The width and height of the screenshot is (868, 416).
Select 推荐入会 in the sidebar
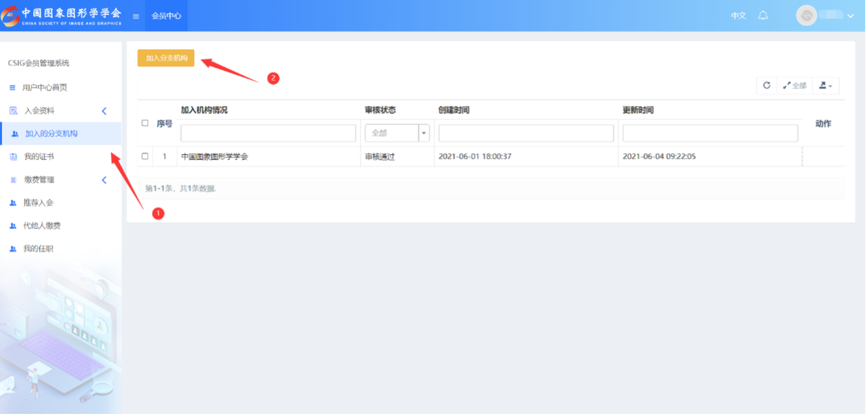[x=38, y=203]
